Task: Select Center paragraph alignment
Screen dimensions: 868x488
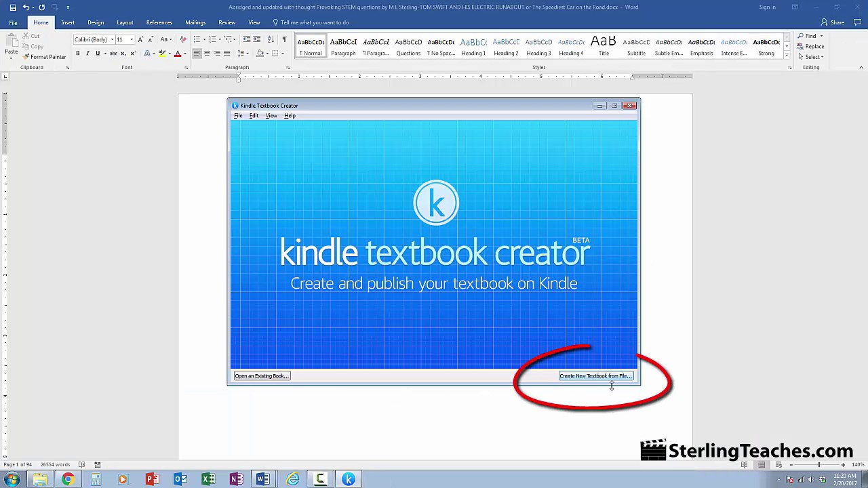Action: [207, 54]
